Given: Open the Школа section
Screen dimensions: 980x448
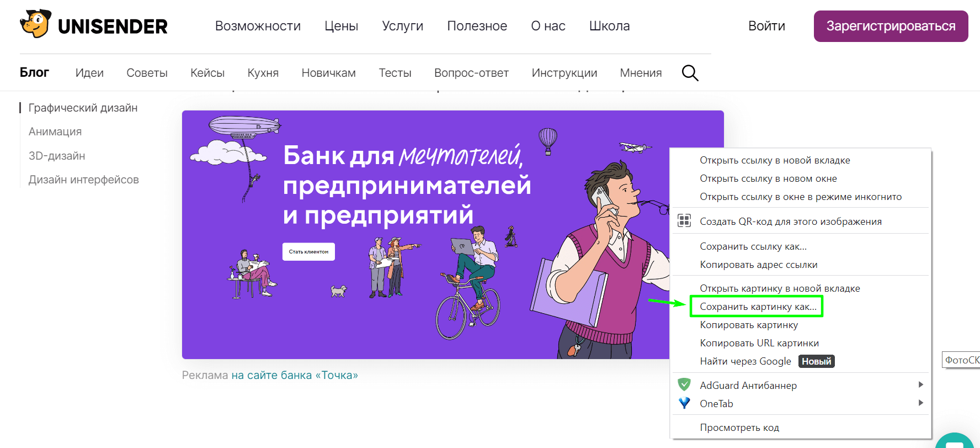Looking at the screenshot, I should tap(609, 26).
